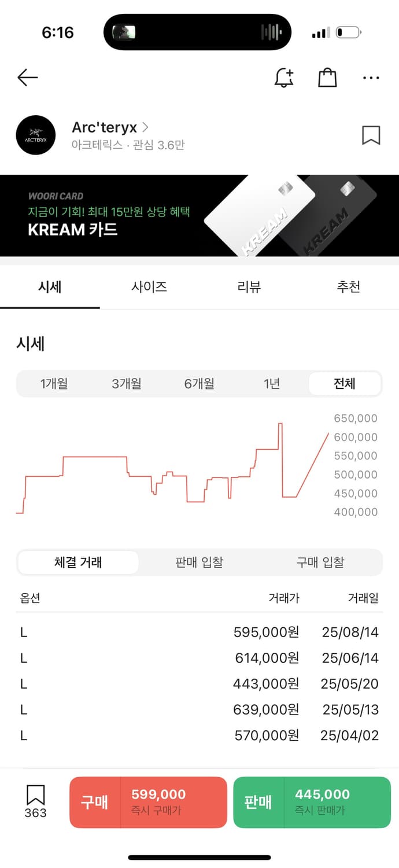Switch to the 리뷰 tab
Viewport: 399px width, 868px height.
tap(249, 287)
